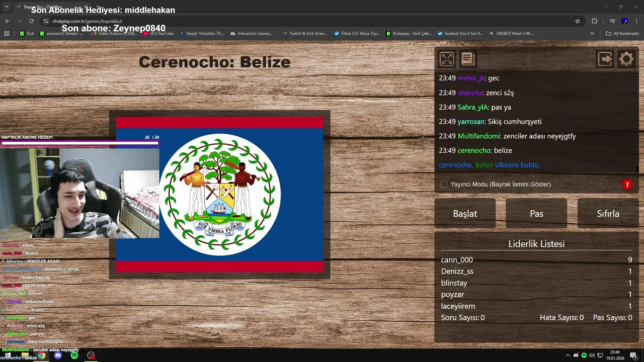The image size is (644, 362).
Task: Click the Discord tray icon
Action: pos(576,355)
